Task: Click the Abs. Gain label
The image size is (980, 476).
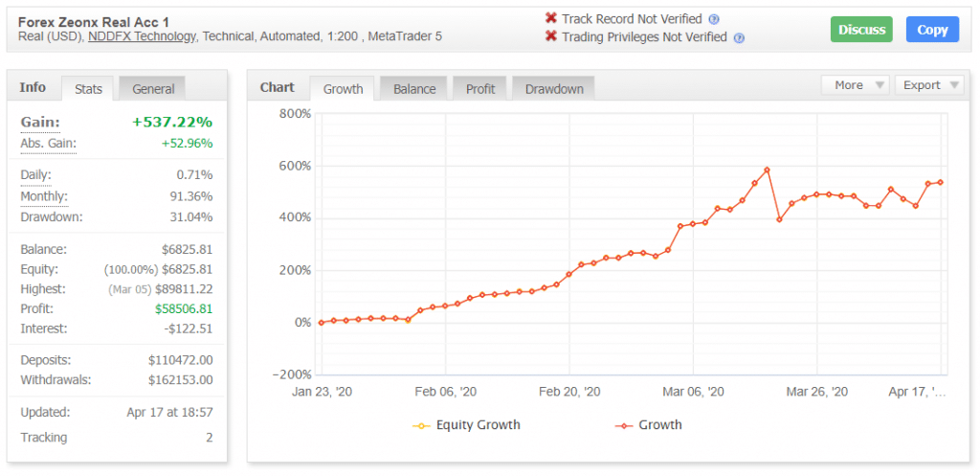Action: click(x=48, y=144)
